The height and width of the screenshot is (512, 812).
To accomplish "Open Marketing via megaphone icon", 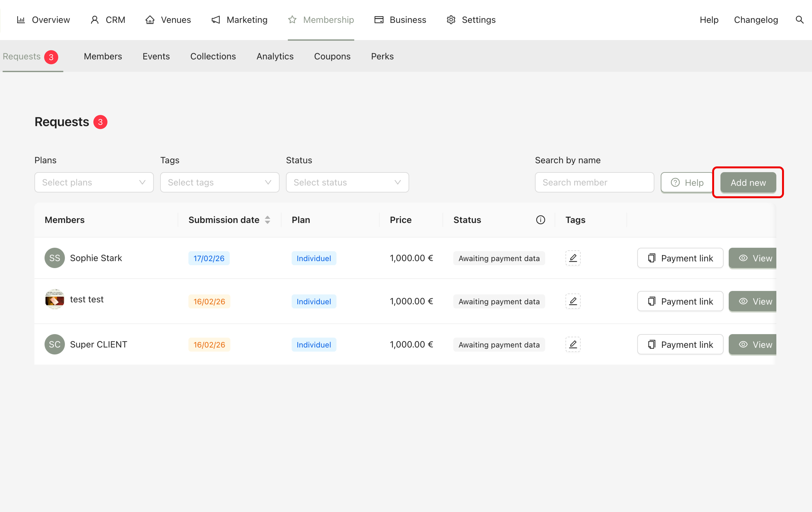I will point(216,20).
